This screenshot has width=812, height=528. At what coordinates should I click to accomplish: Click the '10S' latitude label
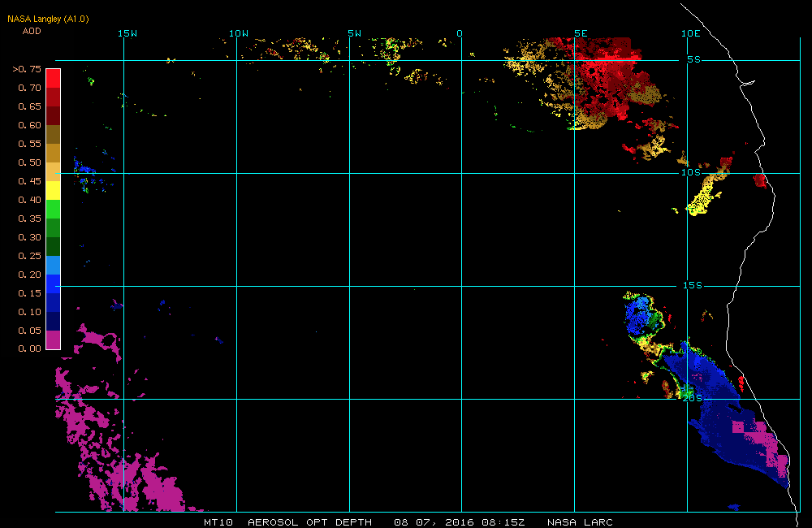coord(691,172)
